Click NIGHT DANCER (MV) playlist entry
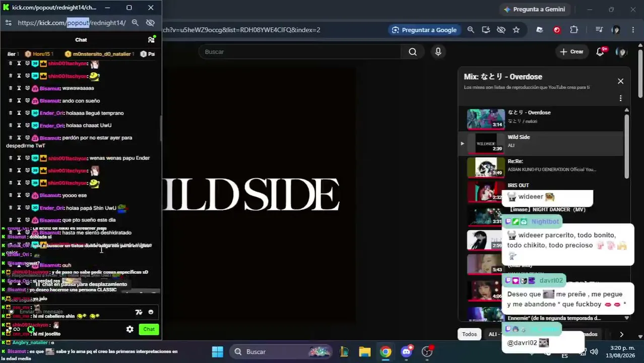This screenshot has width=644, height=363. pos(547,210)
